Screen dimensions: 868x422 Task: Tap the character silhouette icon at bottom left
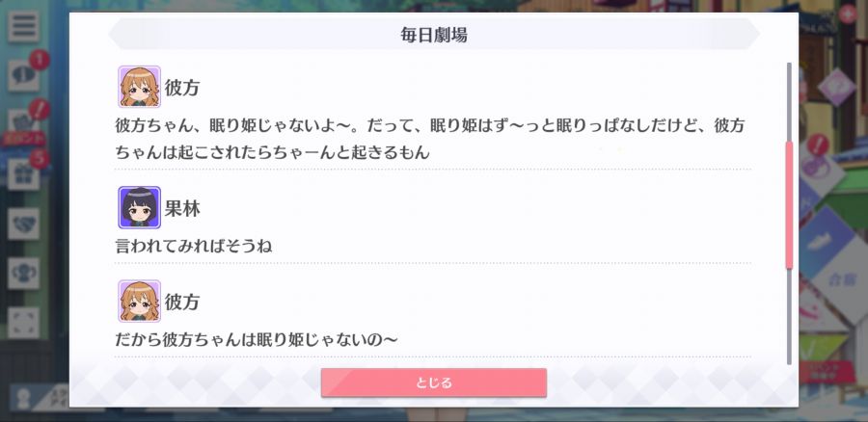pos(23,398)
